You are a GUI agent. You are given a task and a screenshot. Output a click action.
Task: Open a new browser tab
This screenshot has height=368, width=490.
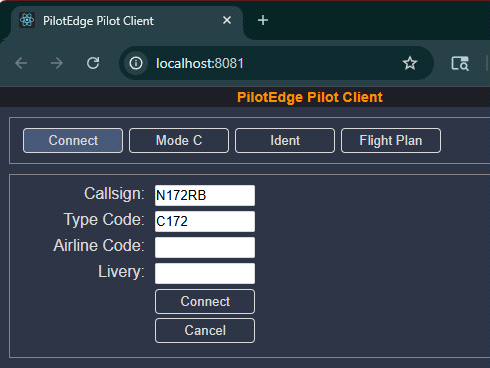(263, 20)
